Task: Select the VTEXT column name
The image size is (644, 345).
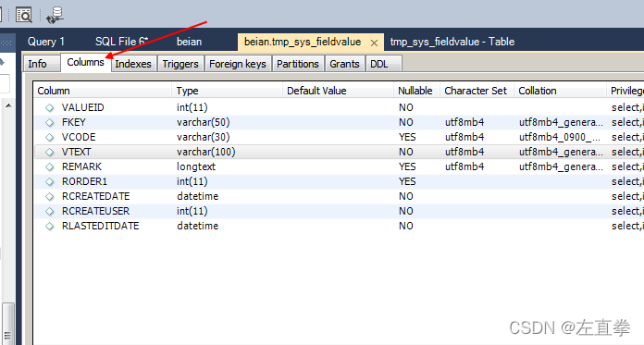Action: 77,152
